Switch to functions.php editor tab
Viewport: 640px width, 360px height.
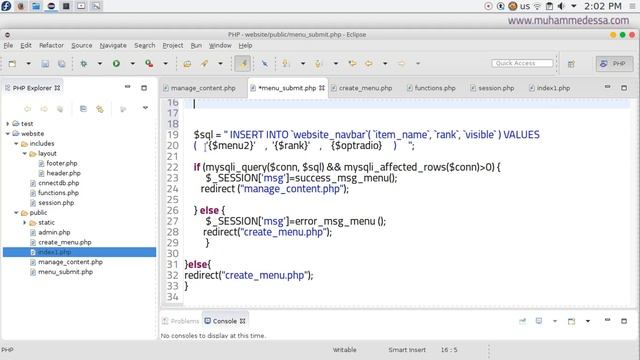[431, 88]
